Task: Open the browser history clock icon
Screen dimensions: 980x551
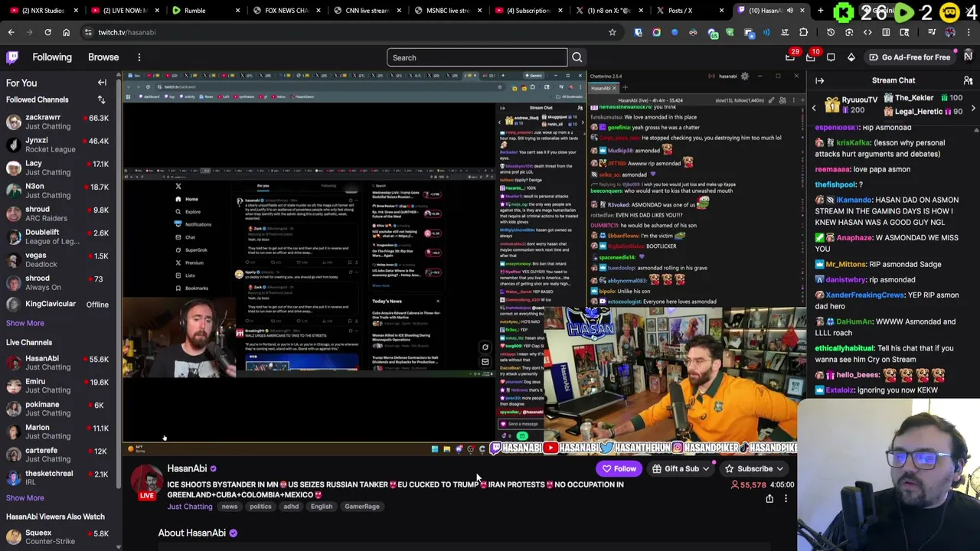Action: [x=831, y=32]
